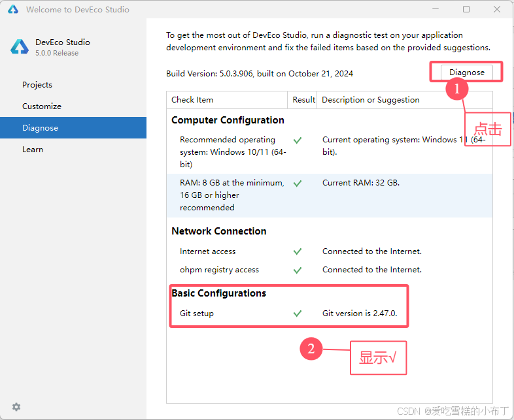Click the DevEco Studio logo in the sidebar

[20, 47]
